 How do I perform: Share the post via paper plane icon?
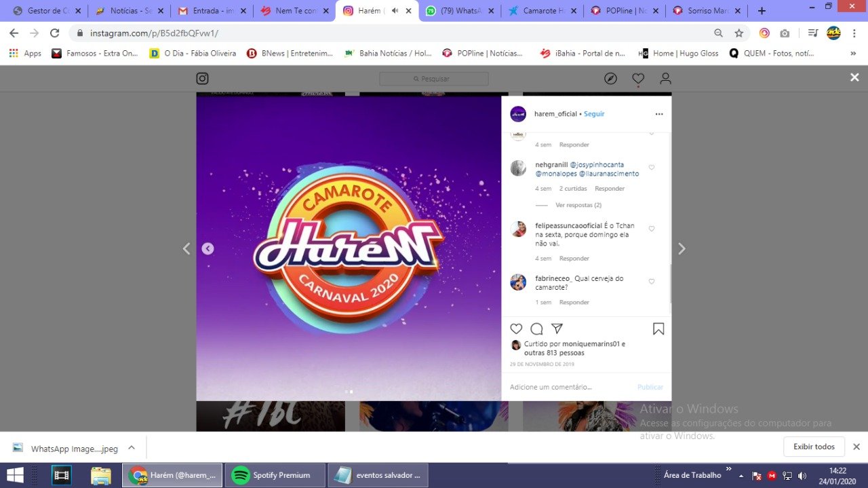tap(557, 329)
